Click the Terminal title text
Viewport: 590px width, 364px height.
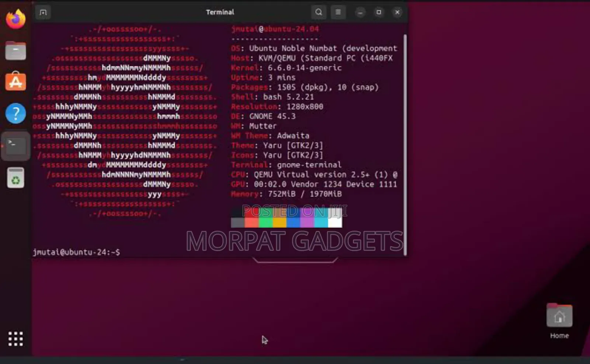[x=220, y=12]
